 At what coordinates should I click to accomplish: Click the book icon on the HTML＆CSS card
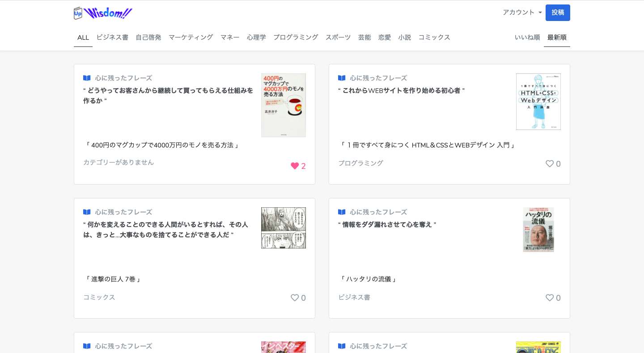pyautogui.click(x=342, y=78)
